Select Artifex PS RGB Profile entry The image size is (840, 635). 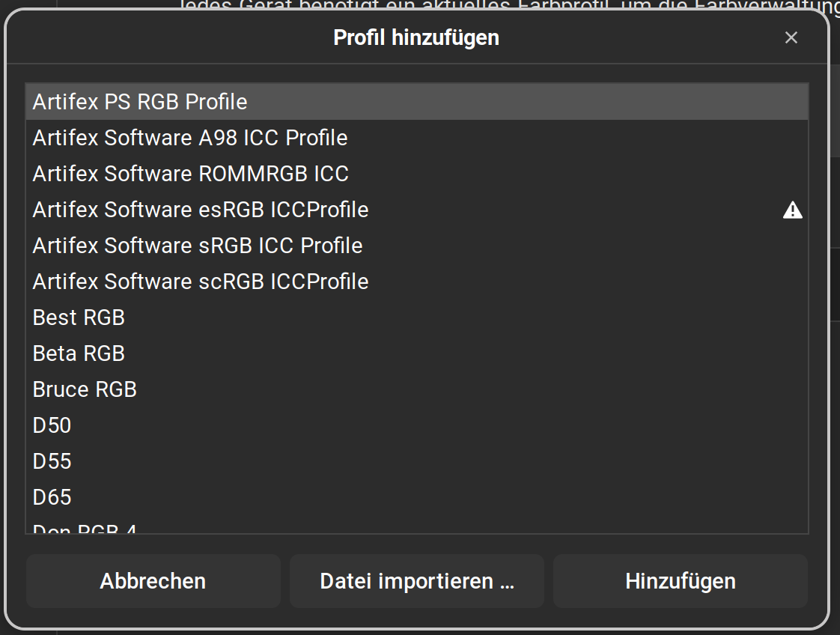point(140,102)
